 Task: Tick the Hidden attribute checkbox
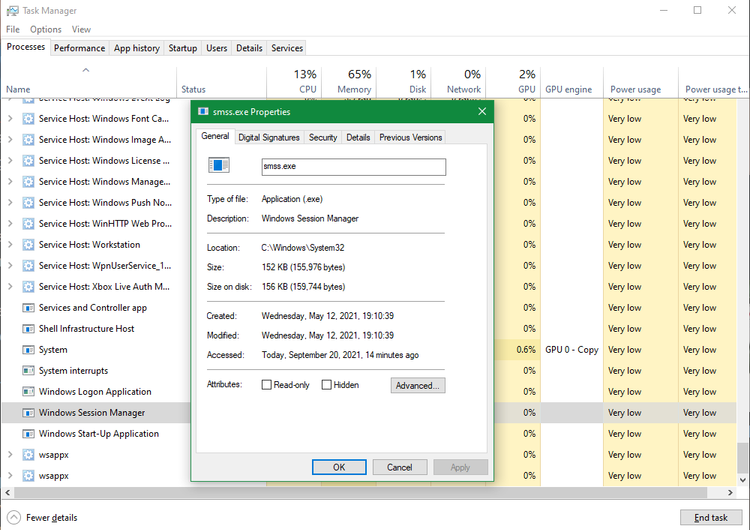(327, 385)
